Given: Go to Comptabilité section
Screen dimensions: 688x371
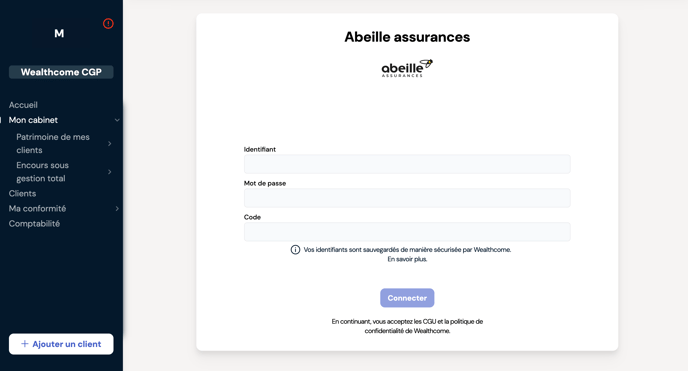Looking at the screenshot, I should tap(34, 224).
